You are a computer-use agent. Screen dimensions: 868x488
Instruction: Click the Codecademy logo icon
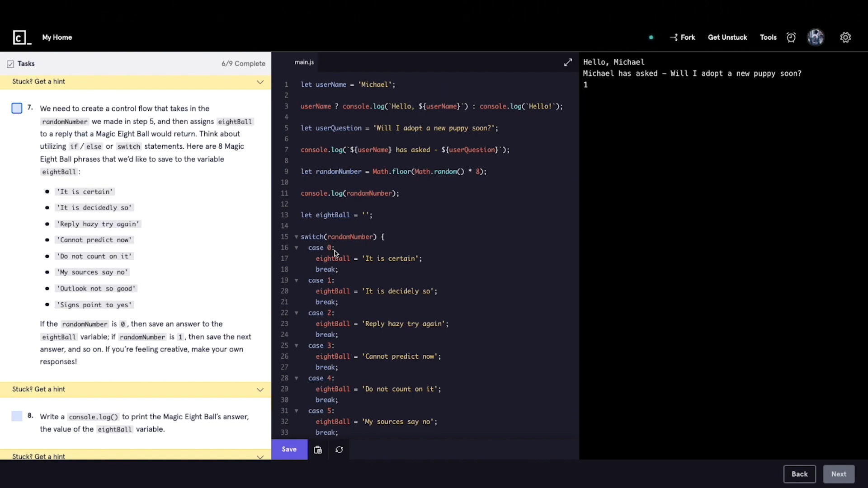pos(22,38)
